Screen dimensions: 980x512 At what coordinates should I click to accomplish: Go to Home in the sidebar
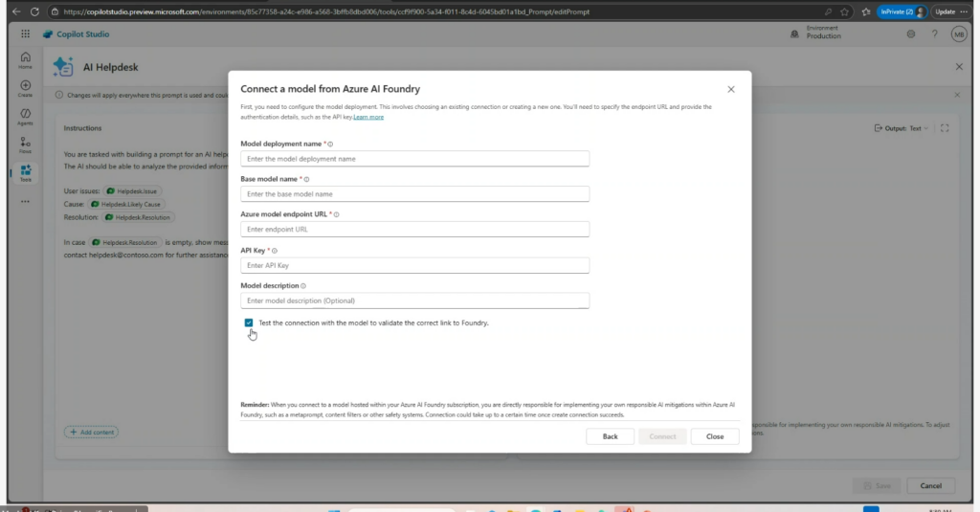(25, 60)
